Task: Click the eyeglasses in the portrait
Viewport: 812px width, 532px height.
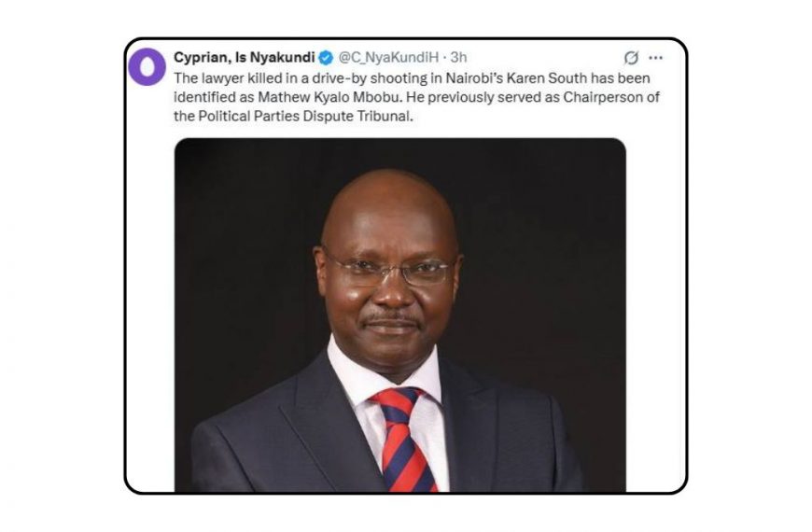Action: tap(388, 270)
